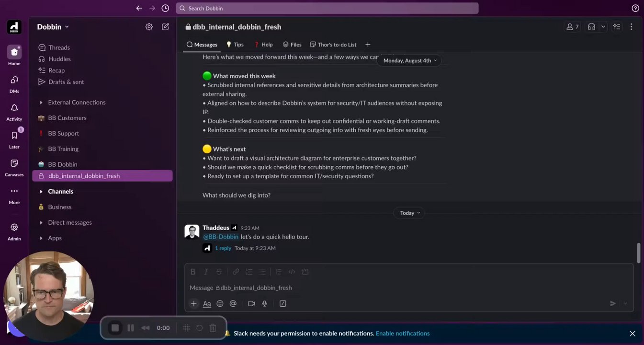Record an audio clip with microphone
Screen dimensions: 644x345
(x=264, y=303)
